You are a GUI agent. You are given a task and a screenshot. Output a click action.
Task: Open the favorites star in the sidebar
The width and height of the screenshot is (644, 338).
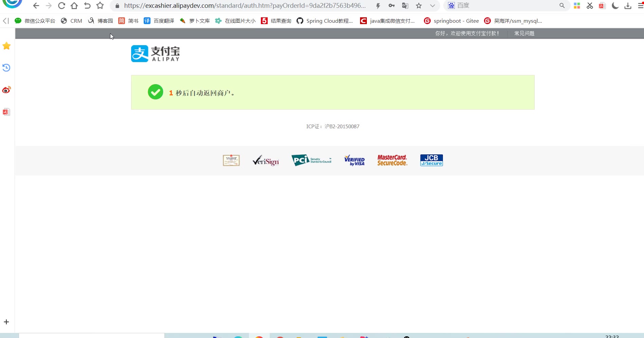point(6,46)
